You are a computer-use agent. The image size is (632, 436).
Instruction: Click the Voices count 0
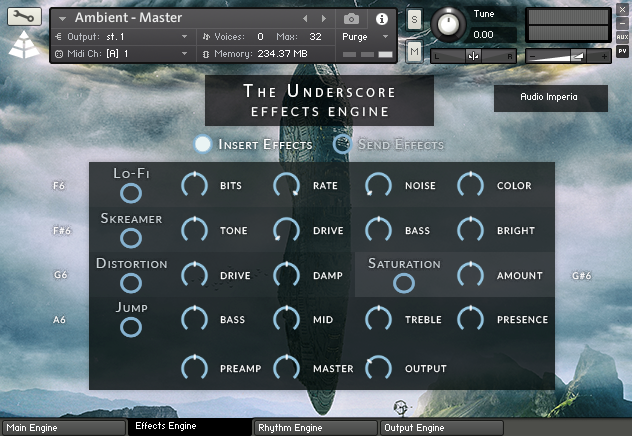(260, 37)
